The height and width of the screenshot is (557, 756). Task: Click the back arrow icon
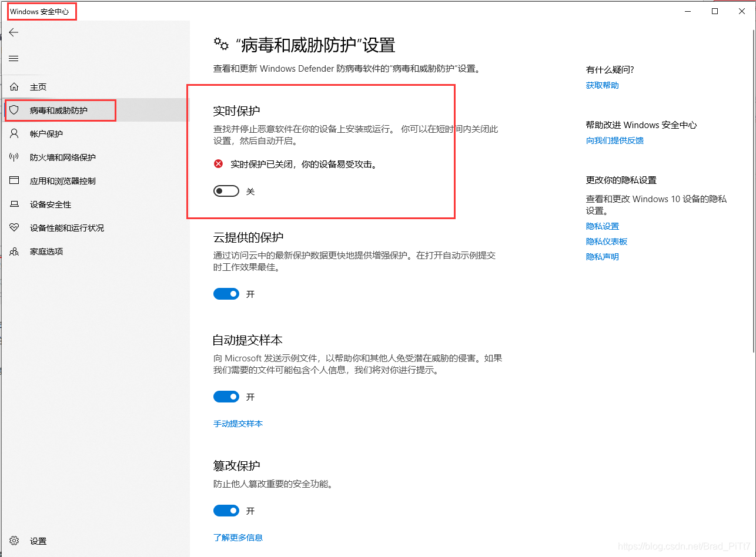(14, 32)
